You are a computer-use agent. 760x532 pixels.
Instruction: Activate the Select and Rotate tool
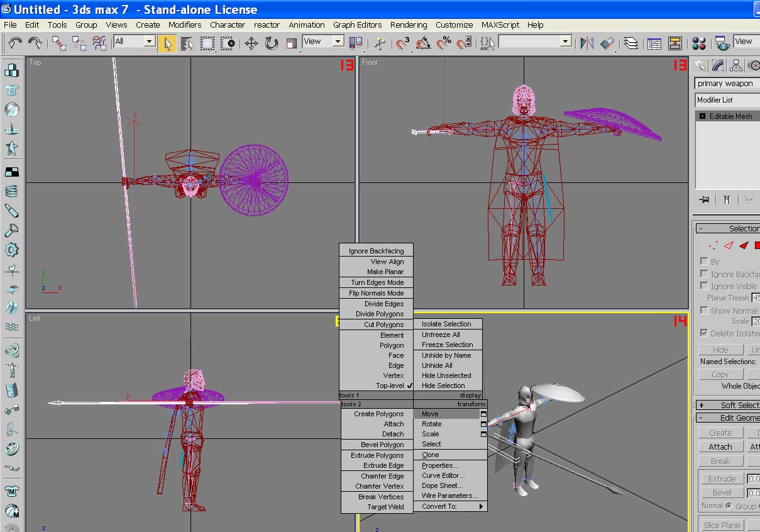[x=272, y=43]
